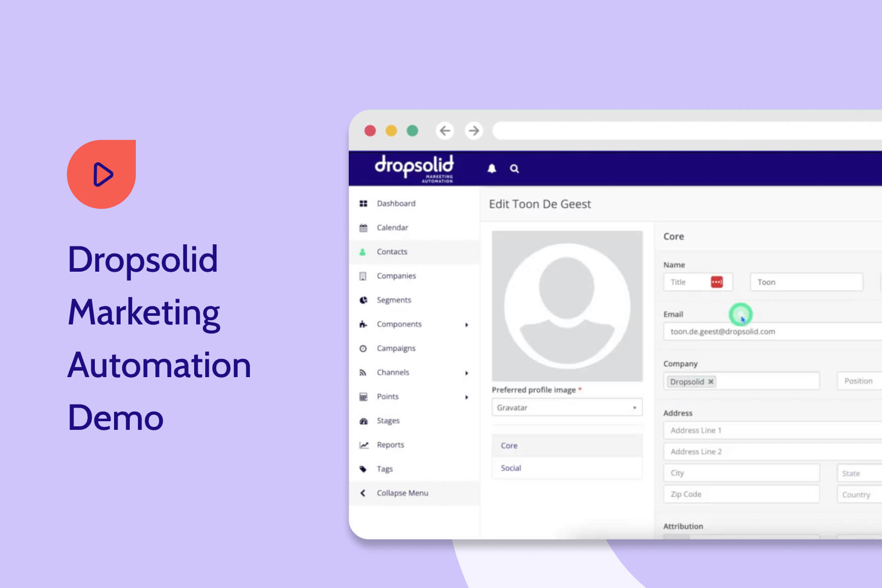Switch to the Social tab
The image size is (882, 588).
(567, 468)
